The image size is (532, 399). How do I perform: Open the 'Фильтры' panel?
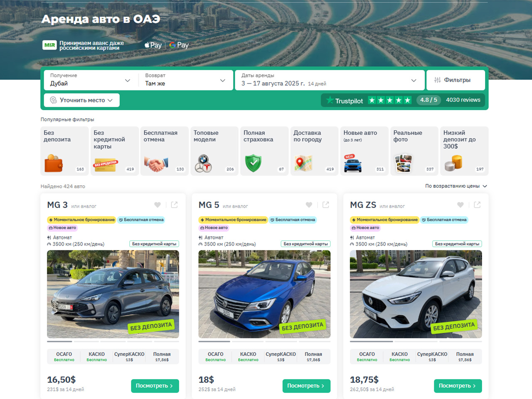pos(456,80)
